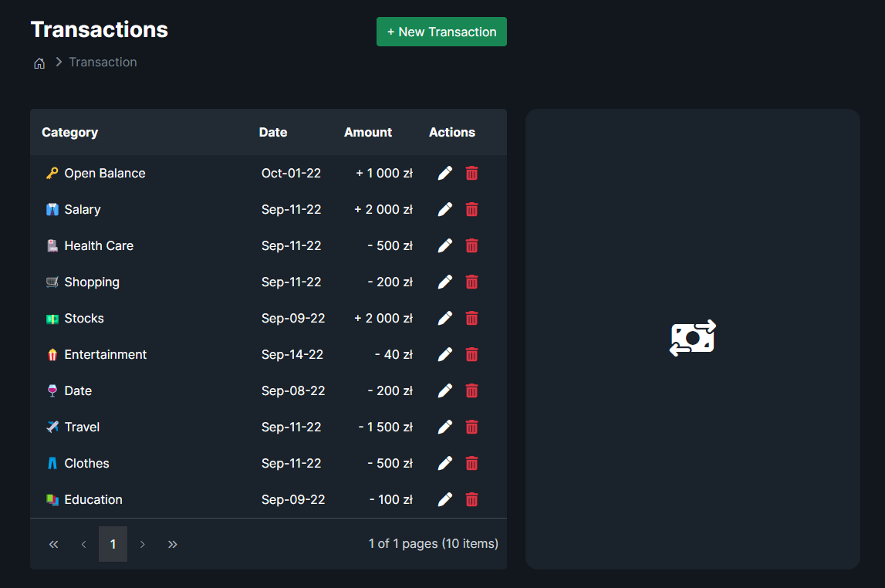Open the Transaction breadcrumb link
Image resolution: width=885 pixels, height=588 pixels.
click(103, 62)
